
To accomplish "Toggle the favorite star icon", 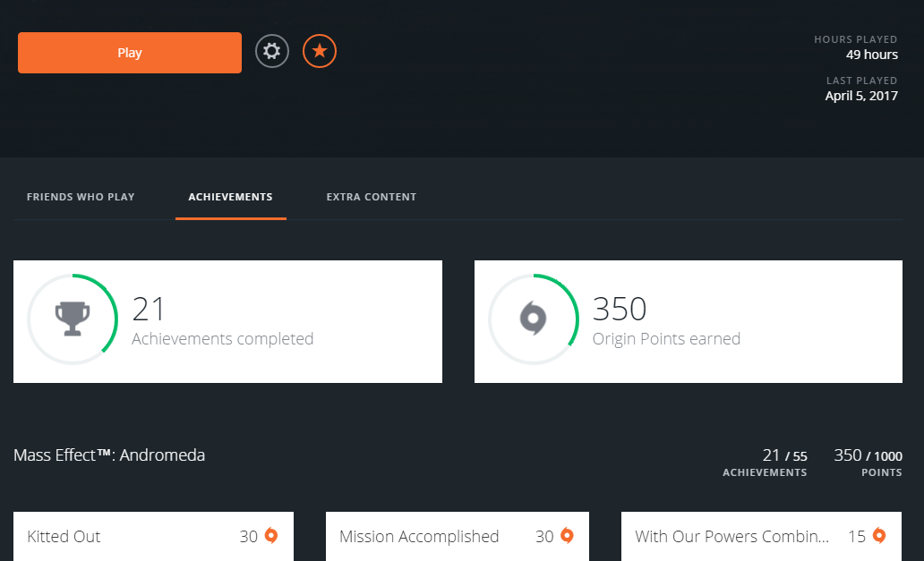I will pyautogui.click(x=320, y=51).
